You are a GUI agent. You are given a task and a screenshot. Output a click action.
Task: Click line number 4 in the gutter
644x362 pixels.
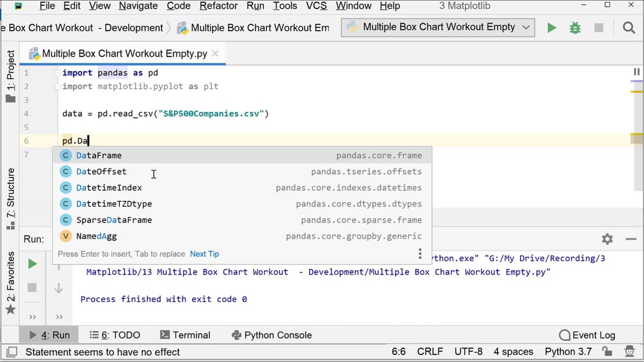[x=26, y=114]
